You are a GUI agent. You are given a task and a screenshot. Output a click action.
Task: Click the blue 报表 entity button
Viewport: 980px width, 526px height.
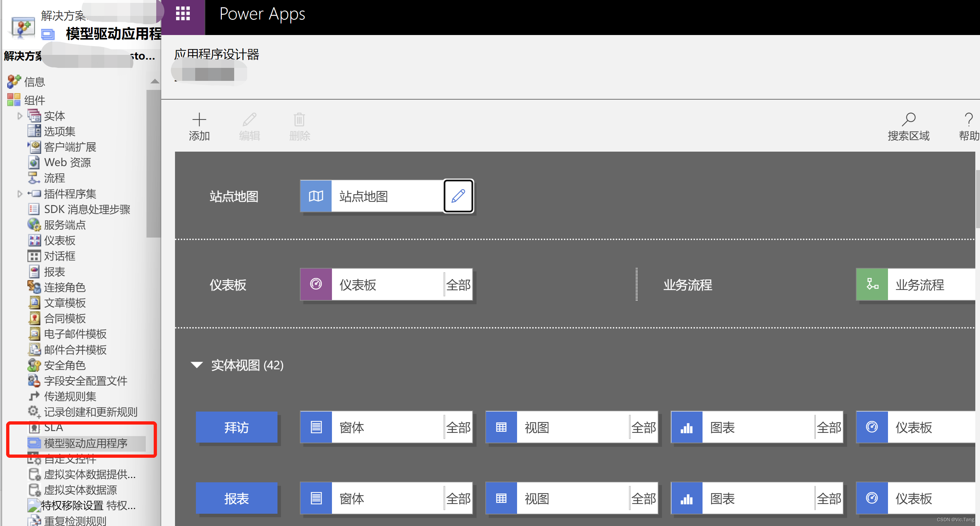tap(236, 498)
